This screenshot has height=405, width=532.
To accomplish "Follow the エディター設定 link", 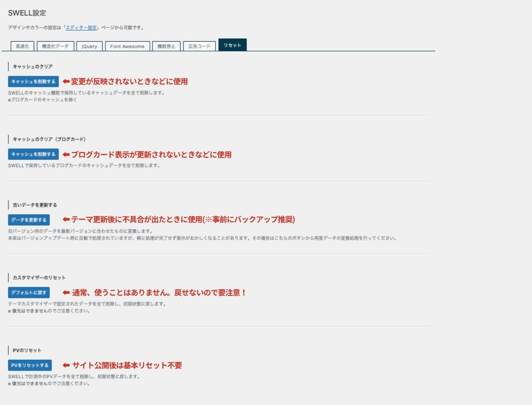I will coord(81,28).
